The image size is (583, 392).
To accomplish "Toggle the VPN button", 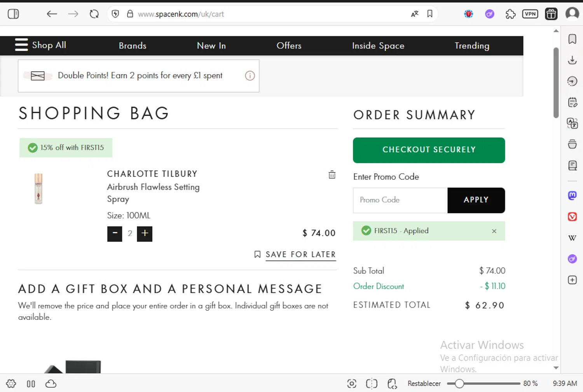I will point(530,14).
